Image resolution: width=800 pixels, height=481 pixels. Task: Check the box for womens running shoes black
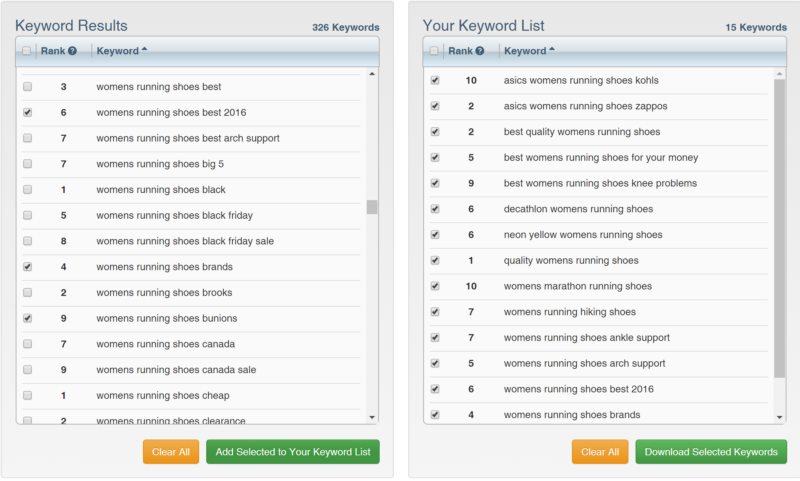(27, 190)
